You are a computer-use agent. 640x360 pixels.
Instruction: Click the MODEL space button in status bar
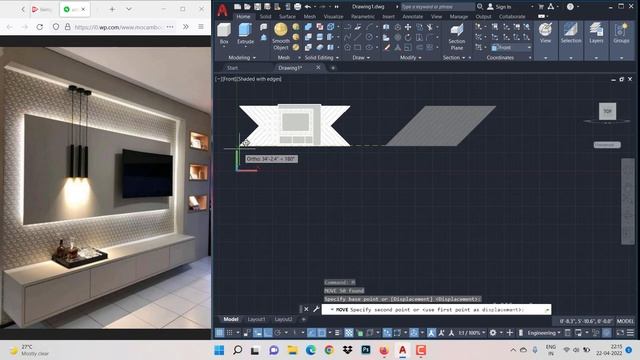coord(626,321)
